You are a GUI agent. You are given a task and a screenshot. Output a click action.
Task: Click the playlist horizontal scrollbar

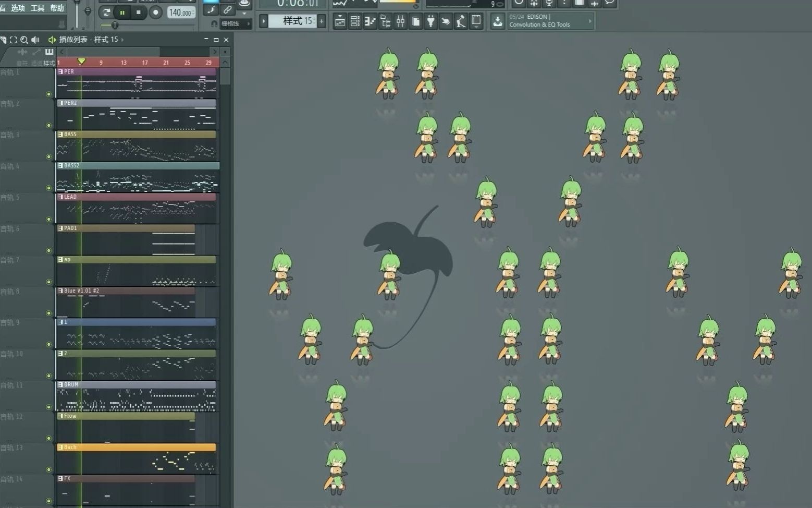pos(113,52)
